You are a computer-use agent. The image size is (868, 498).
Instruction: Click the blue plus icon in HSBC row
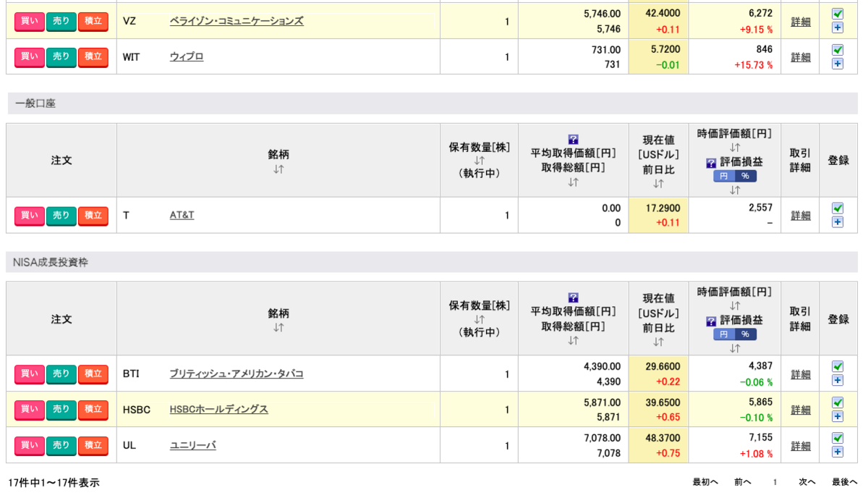pos(838,416)
